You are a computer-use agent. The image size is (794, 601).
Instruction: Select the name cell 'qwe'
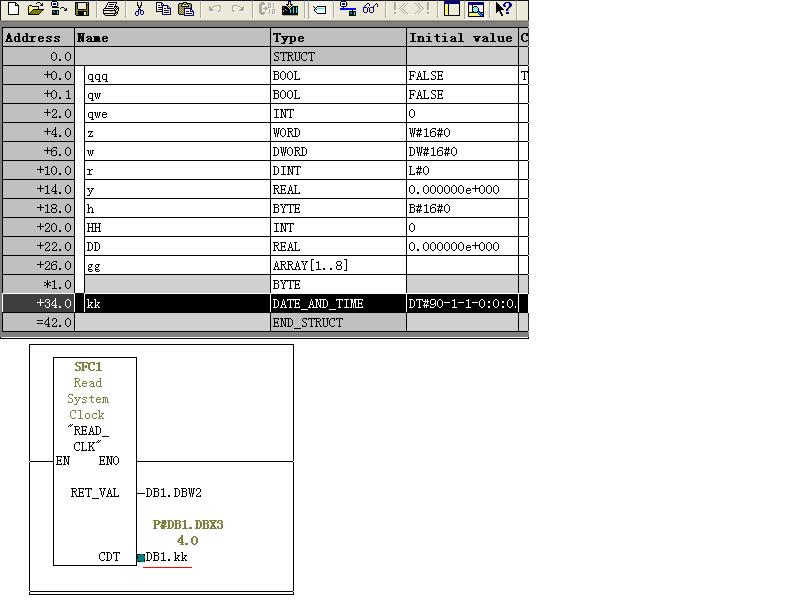tap(177, 113)
